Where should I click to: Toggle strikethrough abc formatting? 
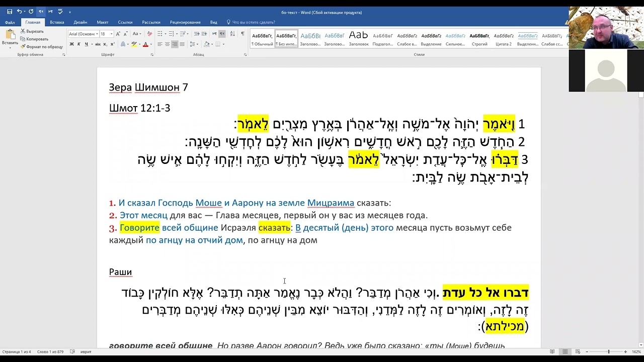98,44
